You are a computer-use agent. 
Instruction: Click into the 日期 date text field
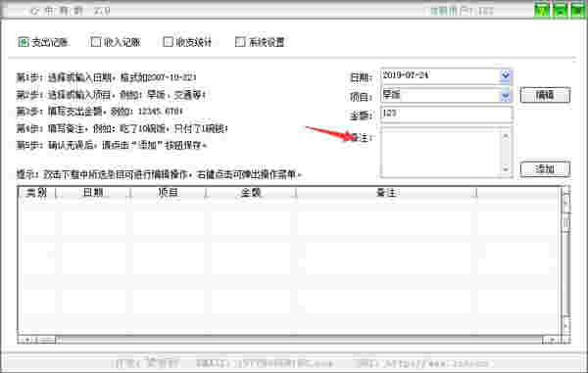[441, 75]
